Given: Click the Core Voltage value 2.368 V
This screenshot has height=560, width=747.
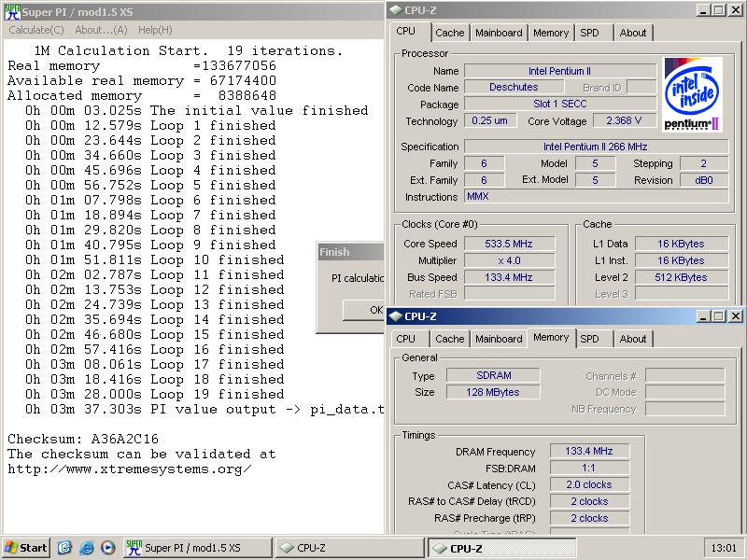Looking at the screenshot, I should tap(624, 120).
